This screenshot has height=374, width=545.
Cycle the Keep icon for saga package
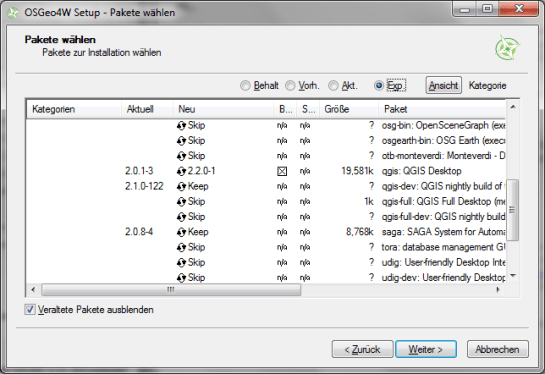[x=181, y=232]
